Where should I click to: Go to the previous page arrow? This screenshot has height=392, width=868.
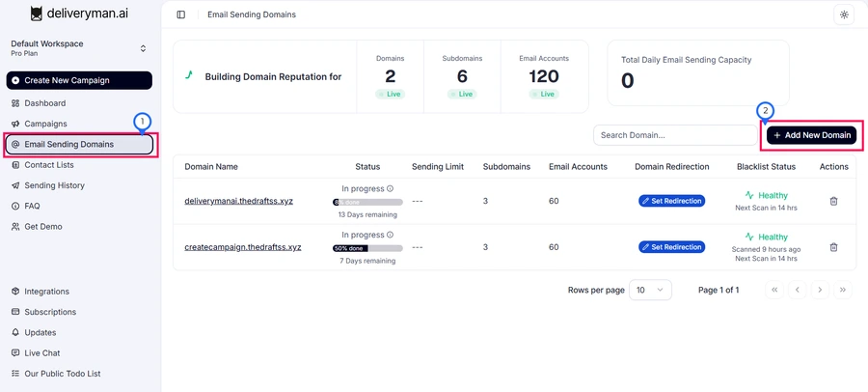pyautogui.click(x=798, y=290)
